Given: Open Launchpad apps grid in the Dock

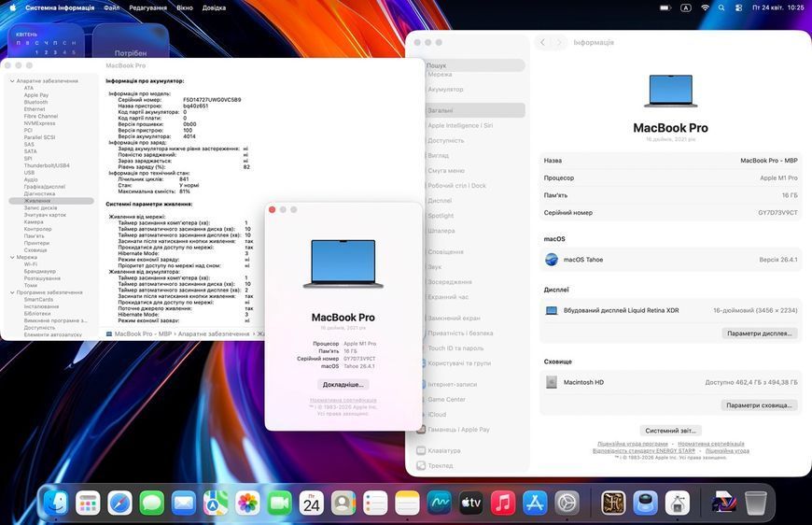Looking at the screenshot, I should click(88, 503).
